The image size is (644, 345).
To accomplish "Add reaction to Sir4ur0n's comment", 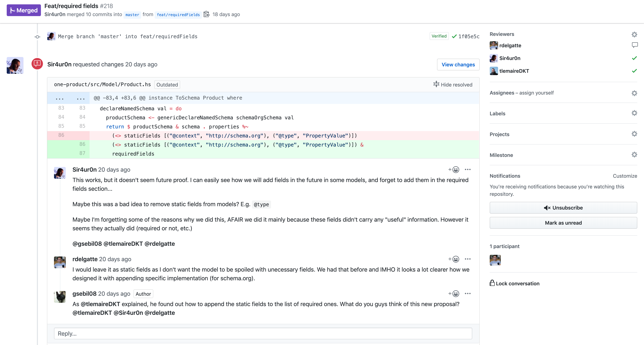I will click(x=453, y=170).
